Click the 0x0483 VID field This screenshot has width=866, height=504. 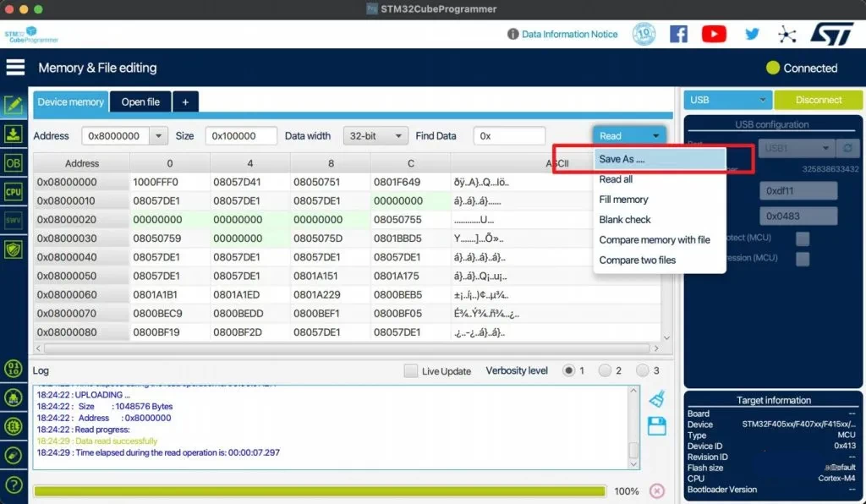[x=798, y=216]
